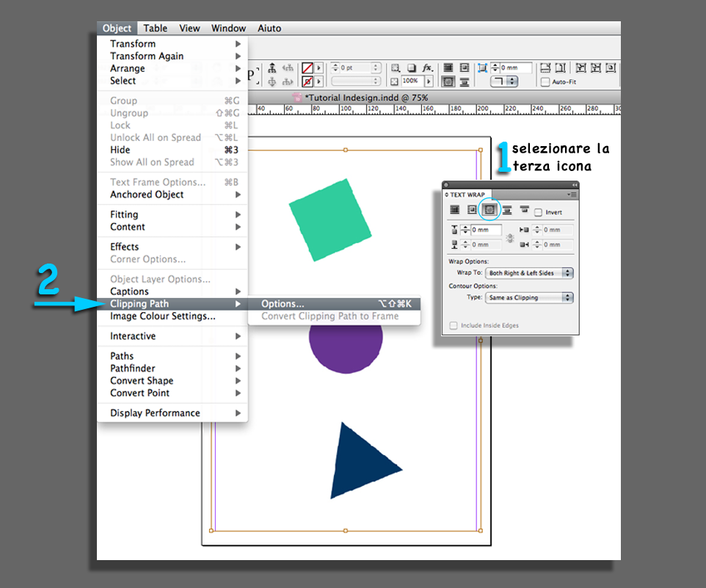Open the Table menu
The height and width of the screenshot is (588, 706).
(x=155, y=28)
